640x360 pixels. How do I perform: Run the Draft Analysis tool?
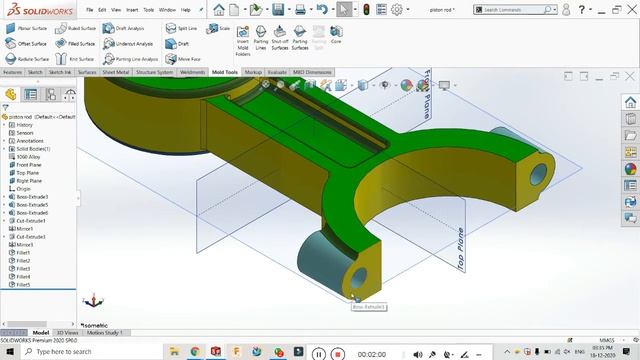click(x=123, y=28)
